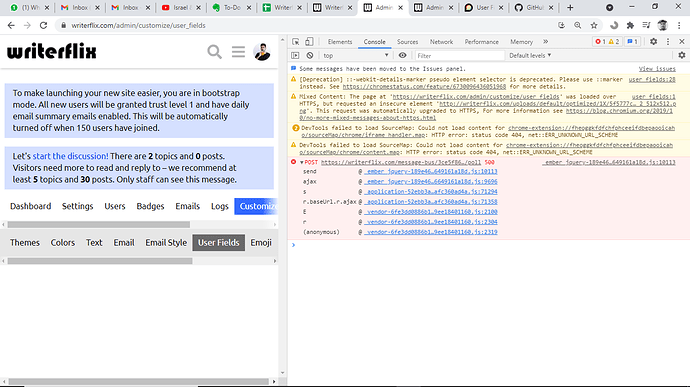690x387 pixels.
Task: Click the error and warning count badge
Action: [607, 41]
